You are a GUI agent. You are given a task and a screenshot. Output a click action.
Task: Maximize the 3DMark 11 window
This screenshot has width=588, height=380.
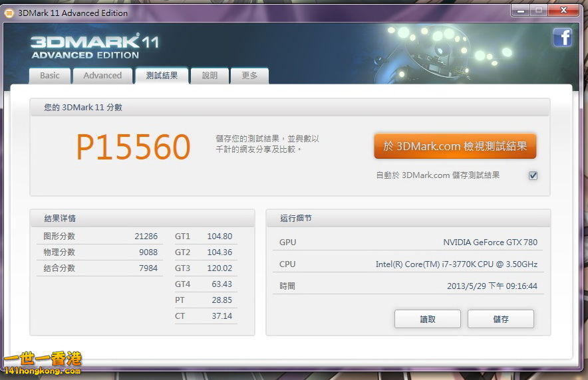[538, 10]
